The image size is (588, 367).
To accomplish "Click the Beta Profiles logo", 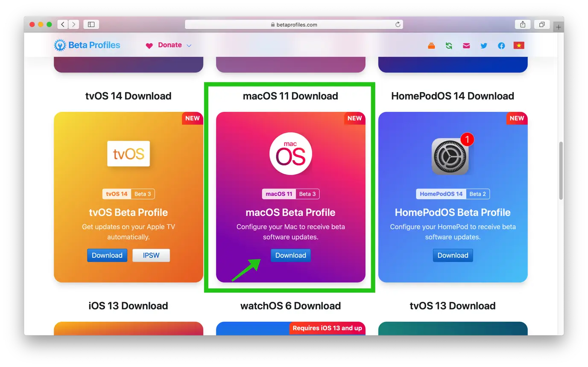I will tap(87, 45).
